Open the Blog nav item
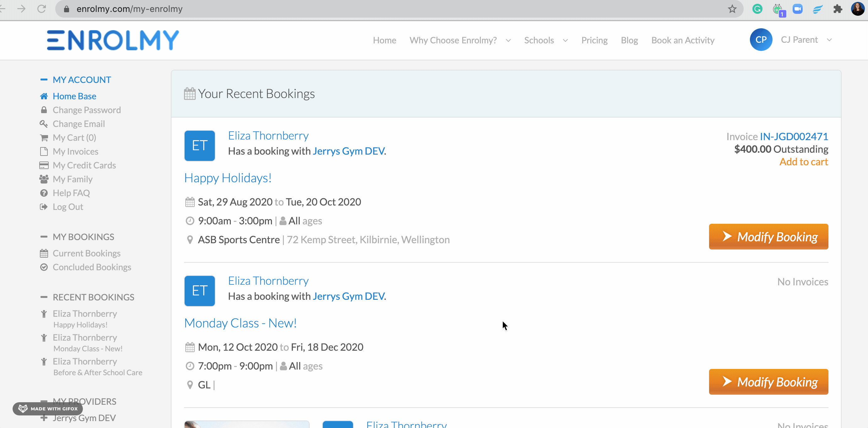Image resolution: width=868 pixels, height=428 pixels. click(629, 40)
